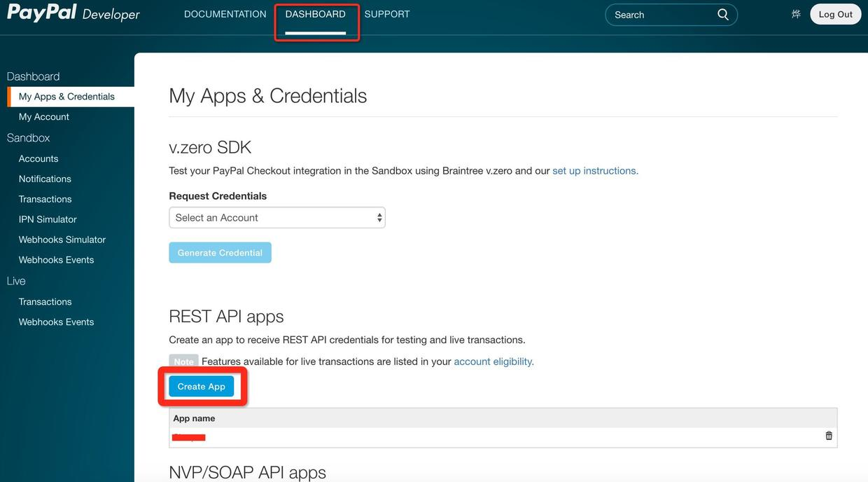The height and width of the screenshot is (482, 868).
Task: Click the Sandbox sidebar heading
Action: coord(28,138)
